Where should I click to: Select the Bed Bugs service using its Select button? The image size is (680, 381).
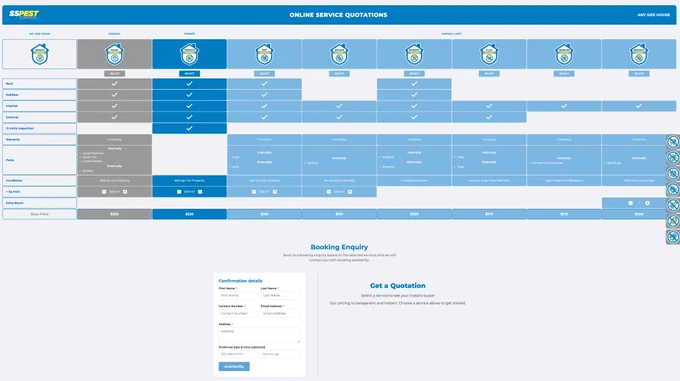[x=639, y=74]
